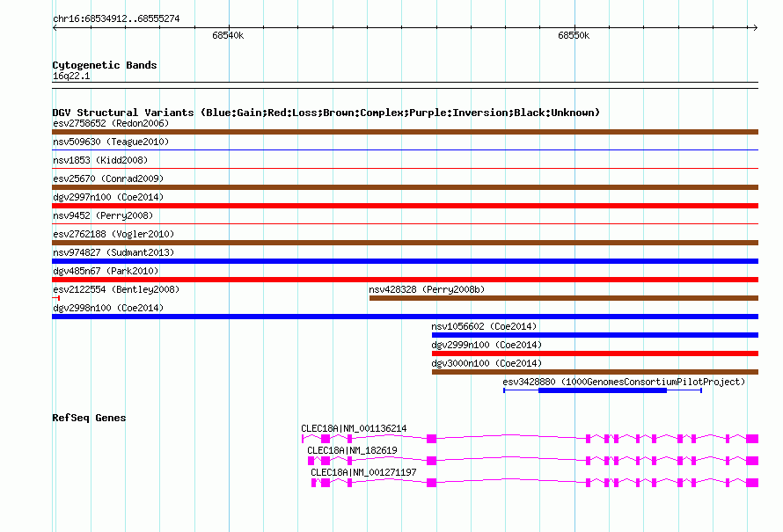Click the dgv2998n100 (Coe2014) blue bar
Image resolution: width=783 pixels, height=532 pixels.
tap(405, 317)
